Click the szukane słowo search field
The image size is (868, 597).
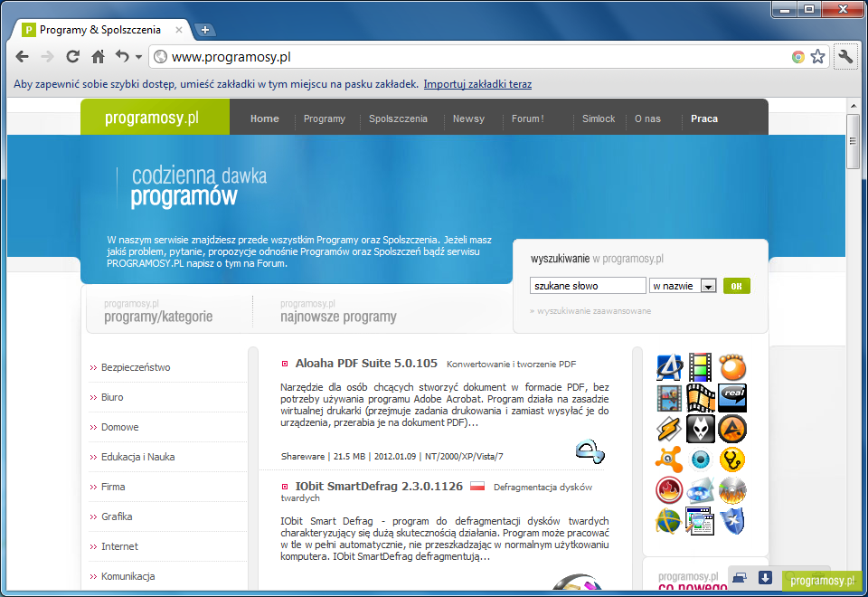click(x=588, y=286)
